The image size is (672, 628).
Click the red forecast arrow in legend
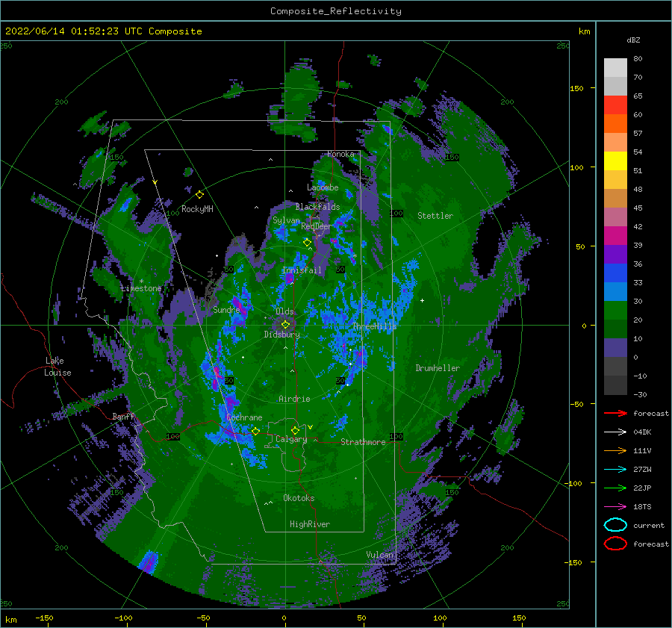tap(615, 413)
